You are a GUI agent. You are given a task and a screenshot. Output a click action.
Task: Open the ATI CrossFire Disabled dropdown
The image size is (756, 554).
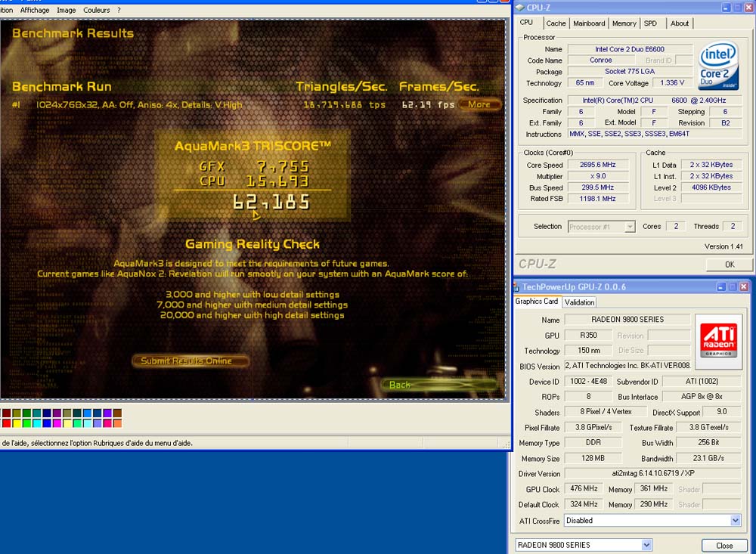click(652, 521)
